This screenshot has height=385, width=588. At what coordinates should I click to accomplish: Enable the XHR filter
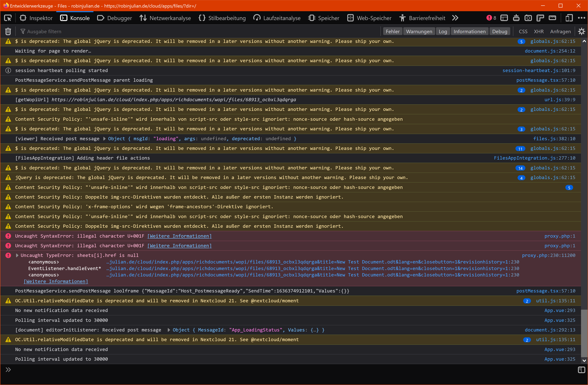click(x=539, y=31)
